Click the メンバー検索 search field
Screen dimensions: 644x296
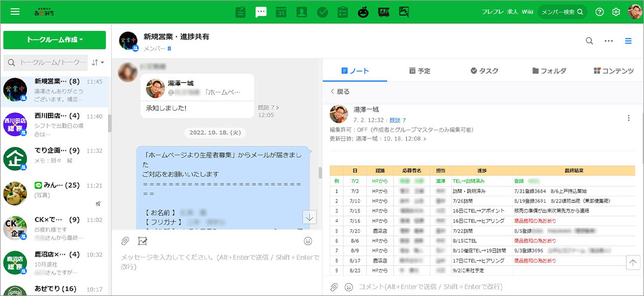(x=562, y=12)
